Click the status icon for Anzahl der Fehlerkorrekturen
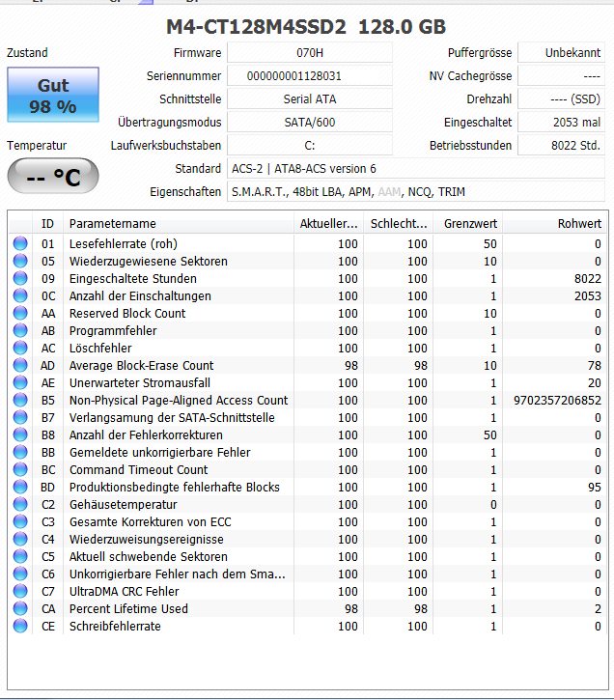614x700 pixels. pyautogui.click(x=20, y=434)
